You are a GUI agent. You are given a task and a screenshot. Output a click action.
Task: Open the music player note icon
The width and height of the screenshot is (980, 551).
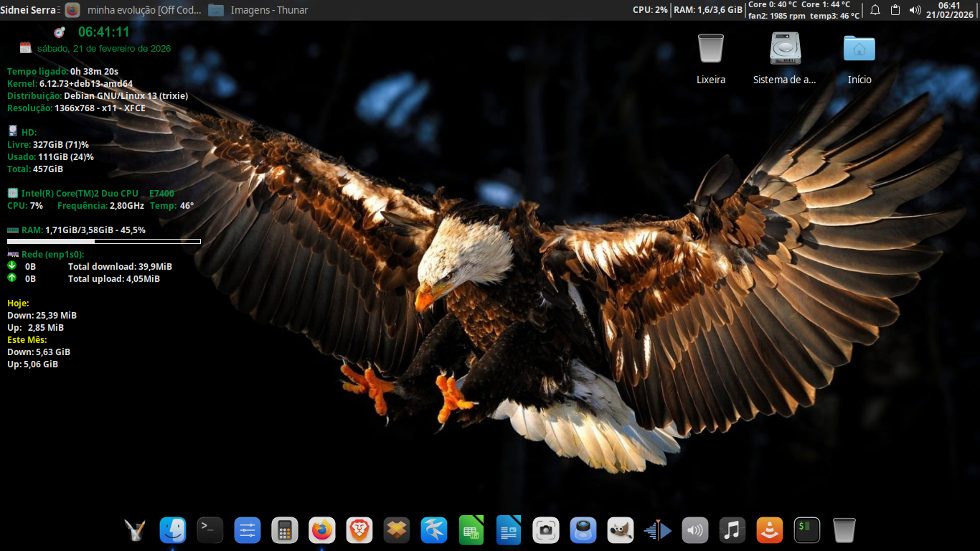click(732, 531)
